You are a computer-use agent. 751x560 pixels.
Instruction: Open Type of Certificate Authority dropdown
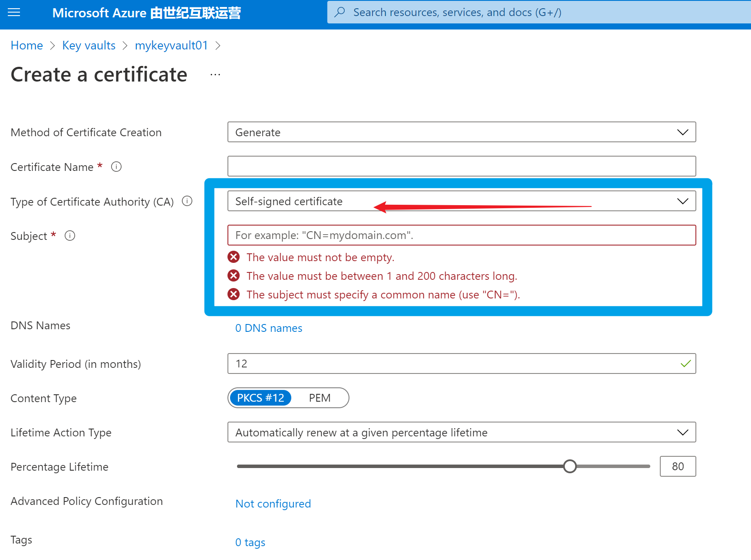point(461,201)
